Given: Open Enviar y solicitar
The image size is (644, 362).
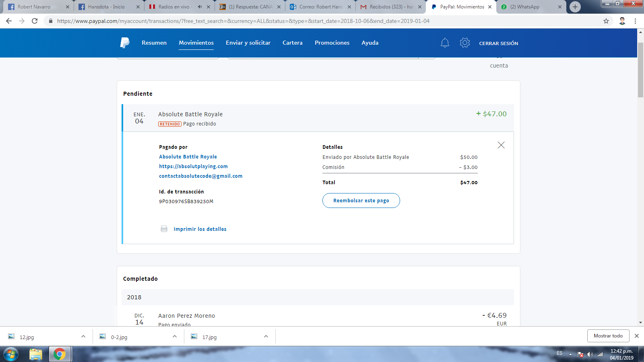Looking at the screenshot, I should [248, 43].
